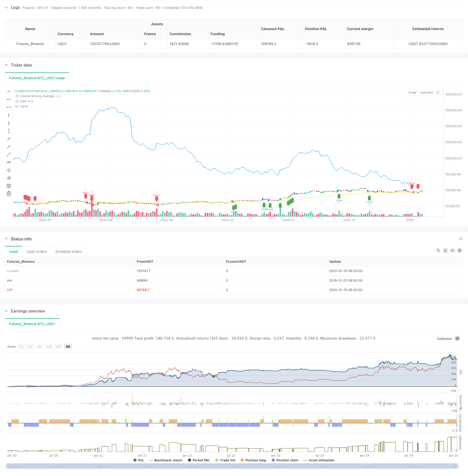Select the vertical straight line drawing tool
This screenshot has height=476, width=468.
point(9,115)
